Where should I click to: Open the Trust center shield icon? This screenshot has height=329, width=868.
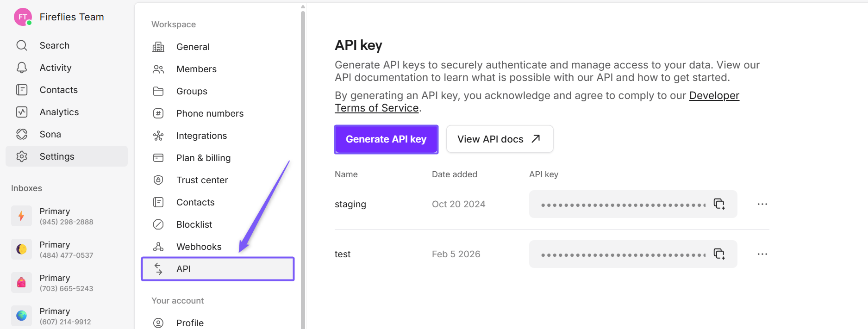pos(158,180)
